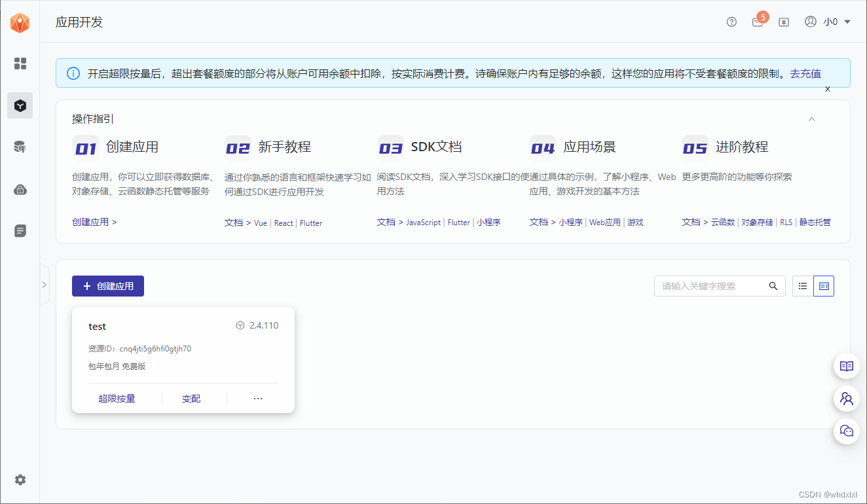The height and width of the screenshot is (504, 867).
Task: Switch to list view mode
Action: 802,286
